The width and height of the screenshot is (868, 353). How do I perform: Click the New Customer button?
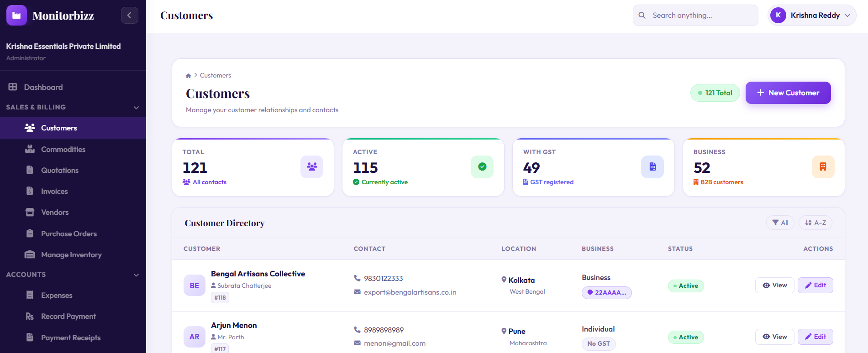click(788, 93)
